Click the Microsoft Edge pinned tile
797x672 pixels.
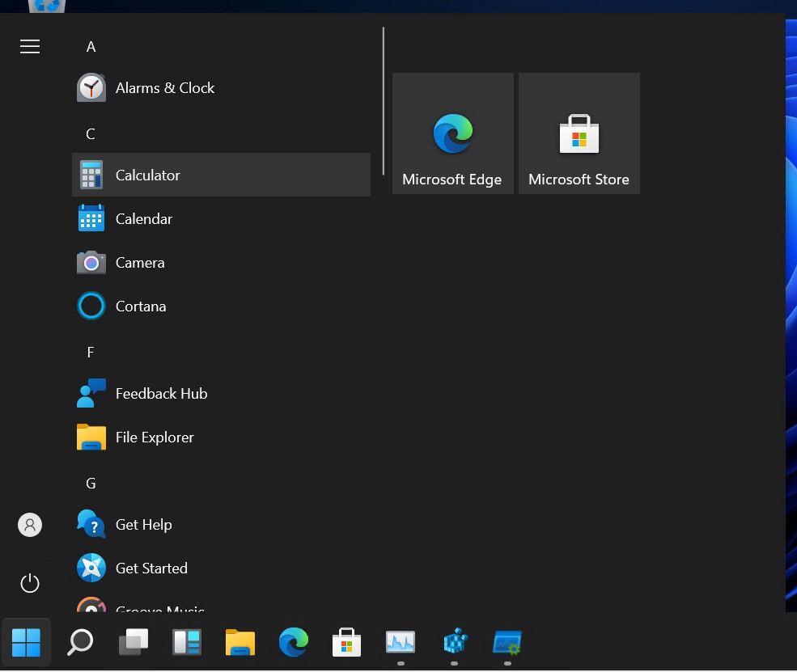[452, 133]
